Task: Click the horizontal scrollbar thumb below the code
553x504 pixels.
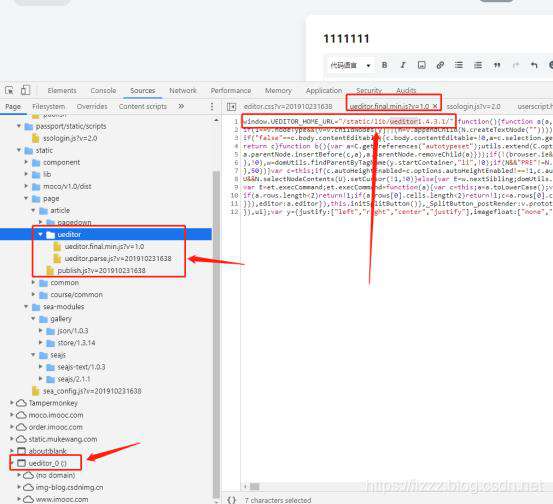Action: pyautogui.click(x=255, y=487)
